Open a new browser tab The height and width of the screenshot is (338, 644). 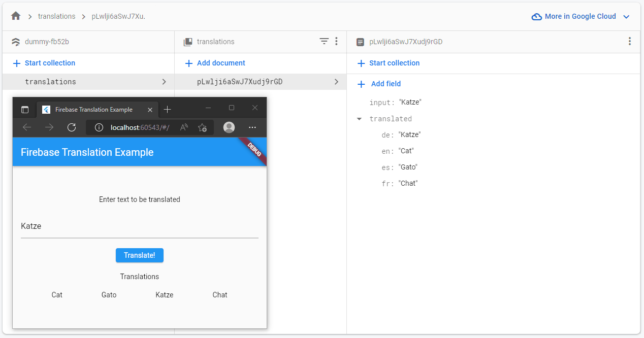[x=168, y=110]
